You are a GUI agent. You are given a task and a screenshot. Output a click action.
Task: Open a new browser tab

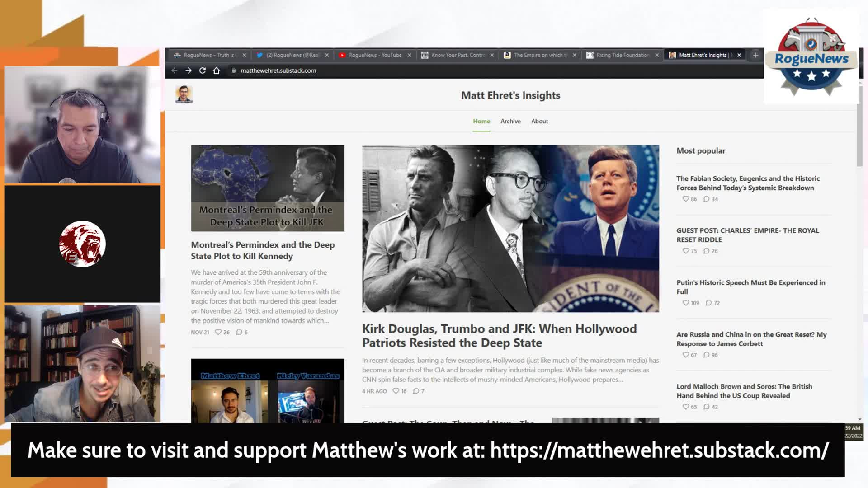click(x=755, y=55)
